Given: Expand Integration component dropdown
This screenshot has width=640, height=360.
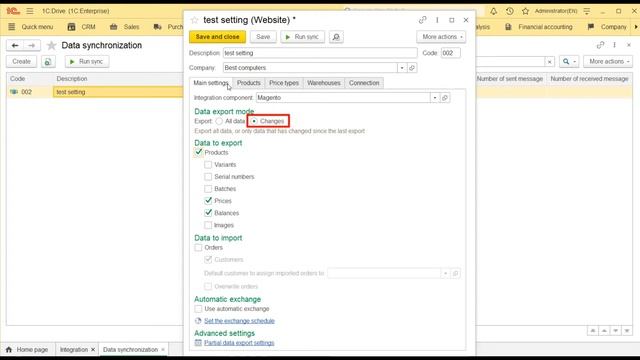Looking at the screenshot, I should [435, 98].
